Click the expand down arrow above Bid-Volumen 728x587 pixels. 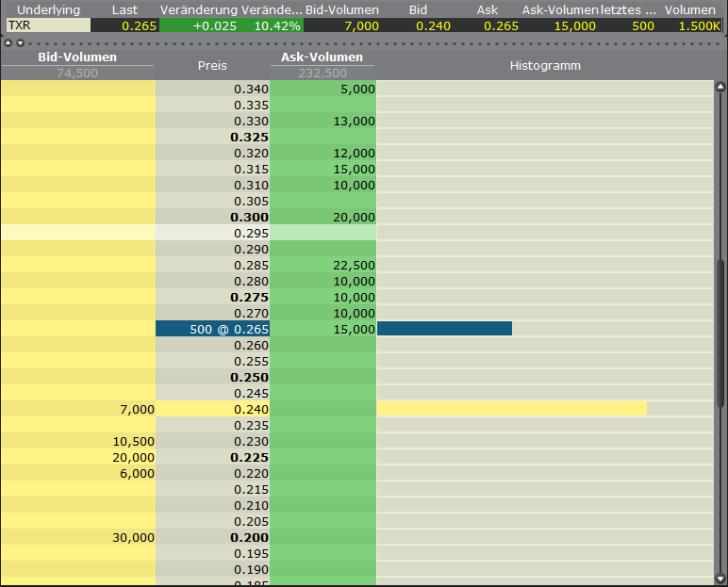[x=19, y=43]
